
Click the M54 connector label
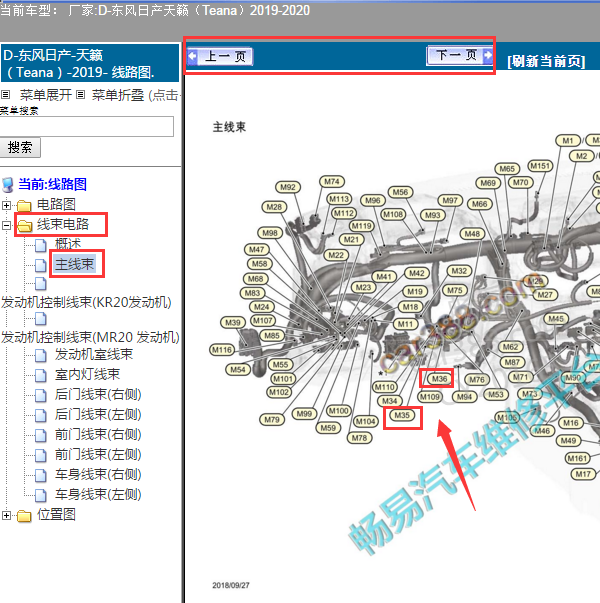pyautogui.click(x=238, y=370)
